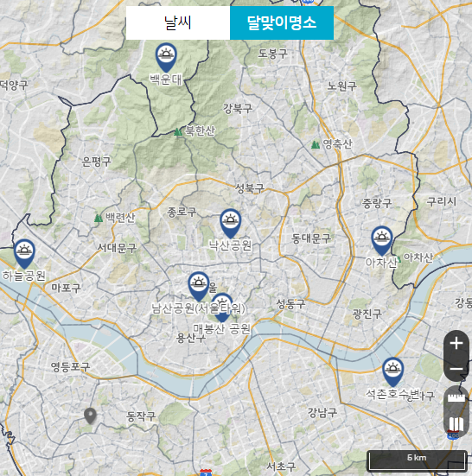
Task: Click the 북한산 mountain name text
Action: [x=201, y=131]
